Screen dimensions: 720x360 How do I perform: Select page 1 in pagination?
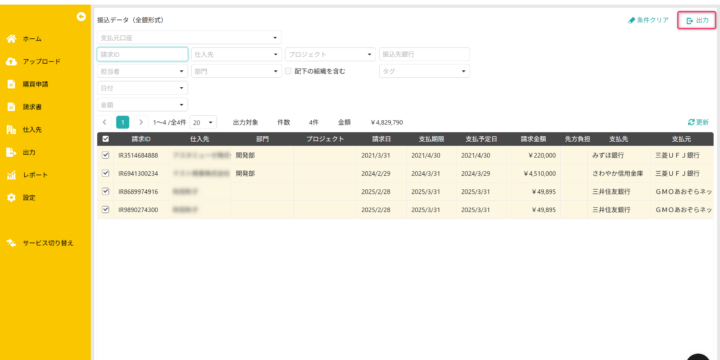pyautogui.click(x=123, y=122)
